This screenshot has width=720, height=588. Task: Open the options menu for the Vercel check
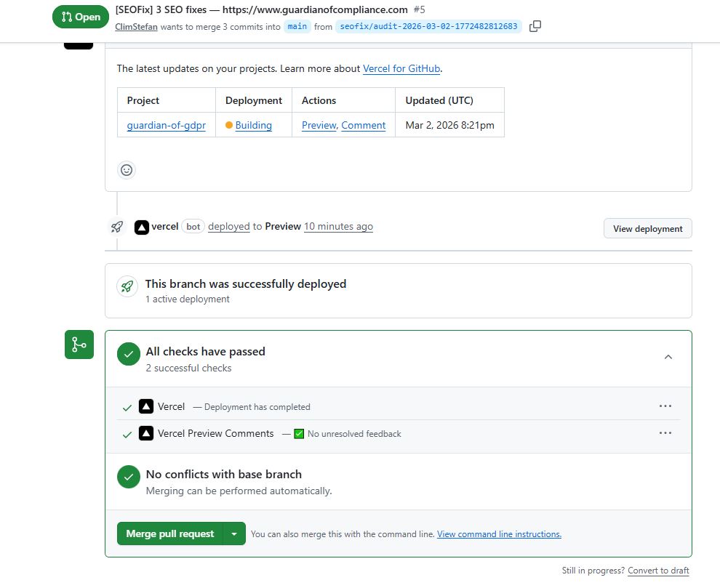tap(665, 406)
